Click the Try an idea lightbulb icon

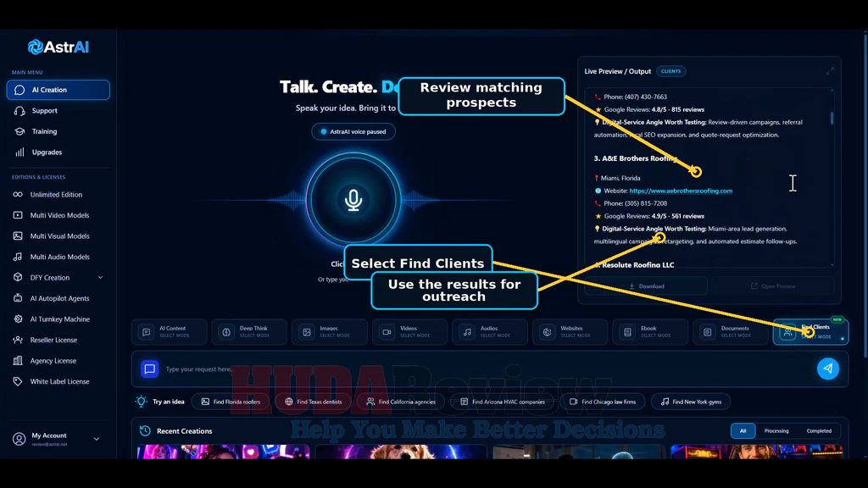click(142, 402)
